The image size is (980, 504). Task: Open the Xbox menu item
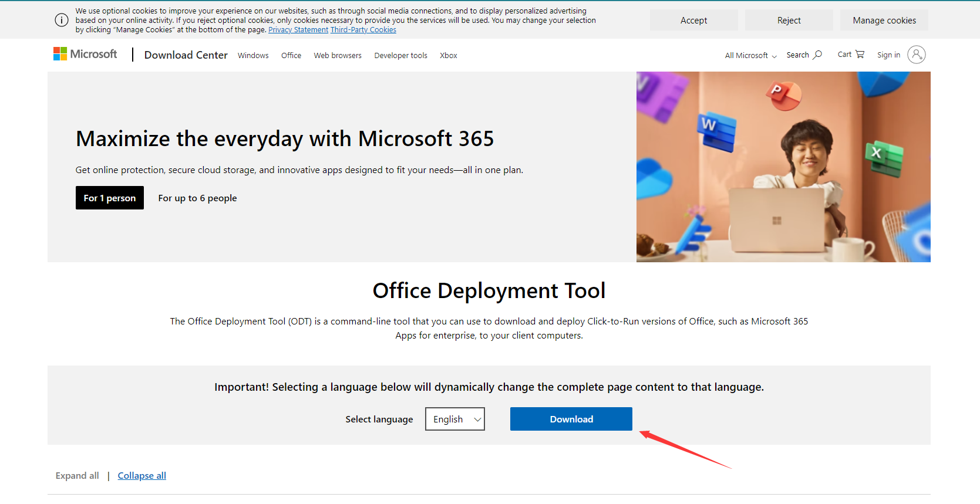click(449, 55)
